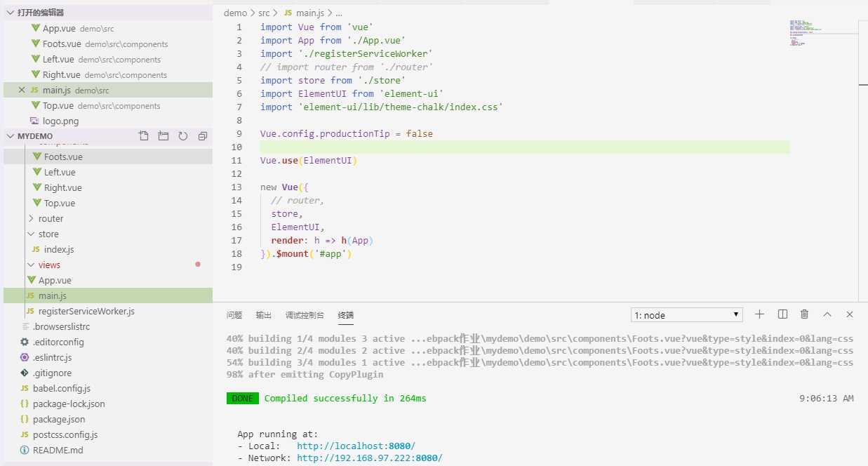Open logo.png from open editors list
868x466 pixels.
[x=107, y=121]
